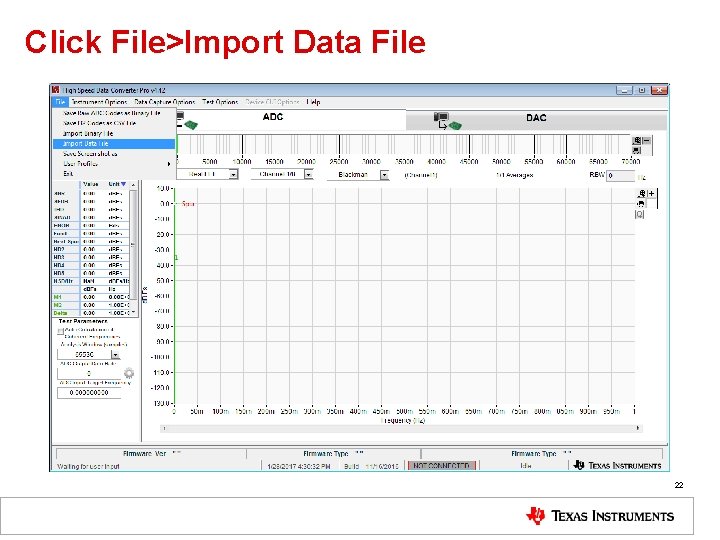Click the Idle status text

(x=526, y=466)
